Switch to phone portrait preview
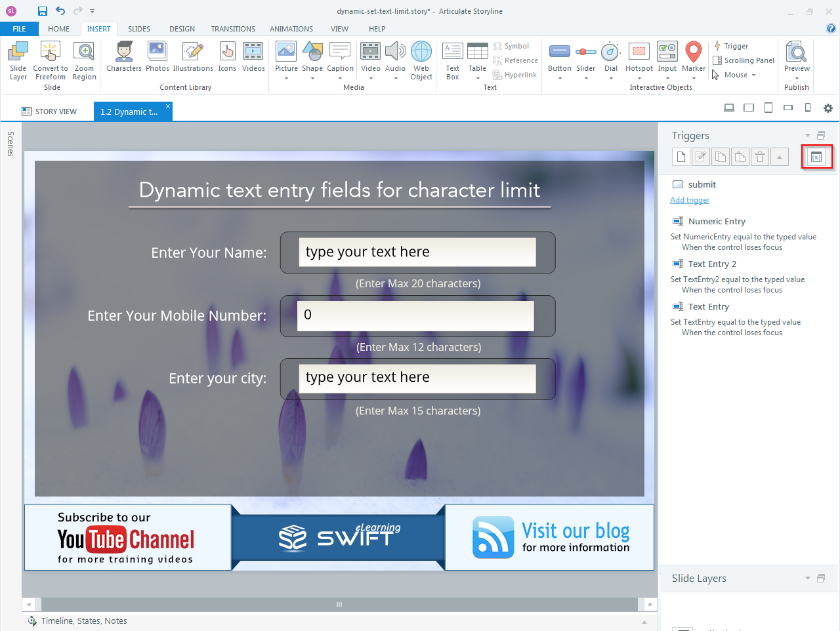The width and height of the screenshot is (840, 631). (x=808, y=108)
